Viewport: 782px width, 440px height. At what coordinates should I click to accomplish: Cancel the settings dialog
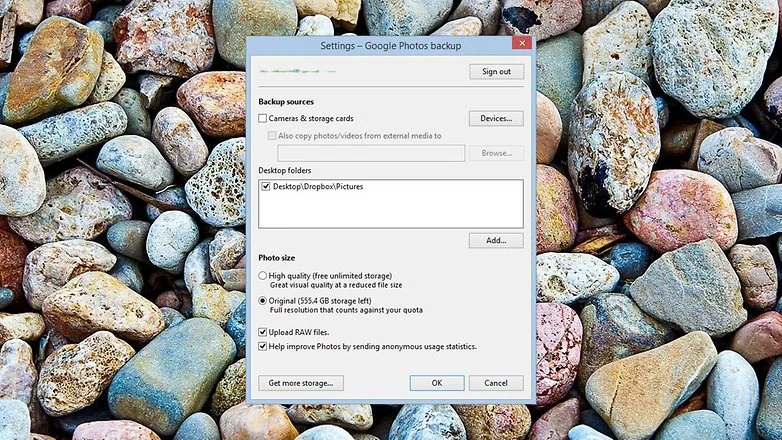(496, 383)
